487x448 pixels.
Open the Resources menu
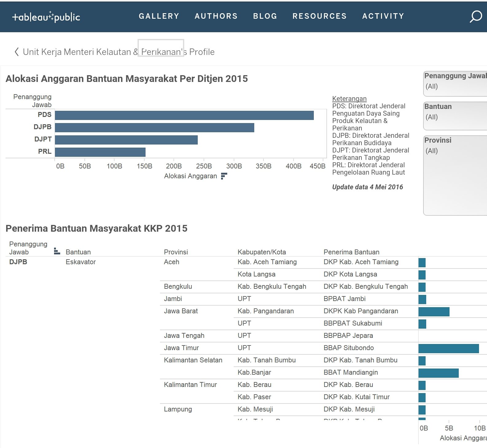click(x=319, y=16)
